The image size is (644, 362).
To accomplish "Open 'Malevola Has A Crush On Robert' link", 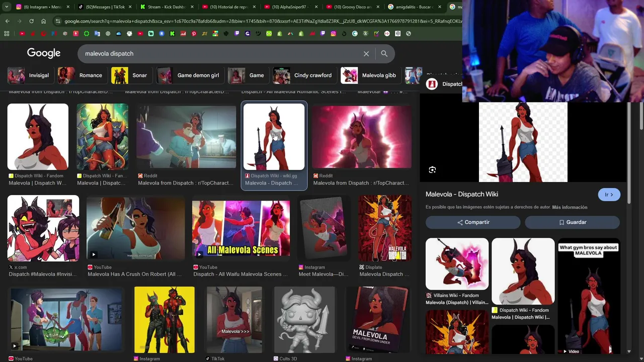I will (x=135, y=274).
